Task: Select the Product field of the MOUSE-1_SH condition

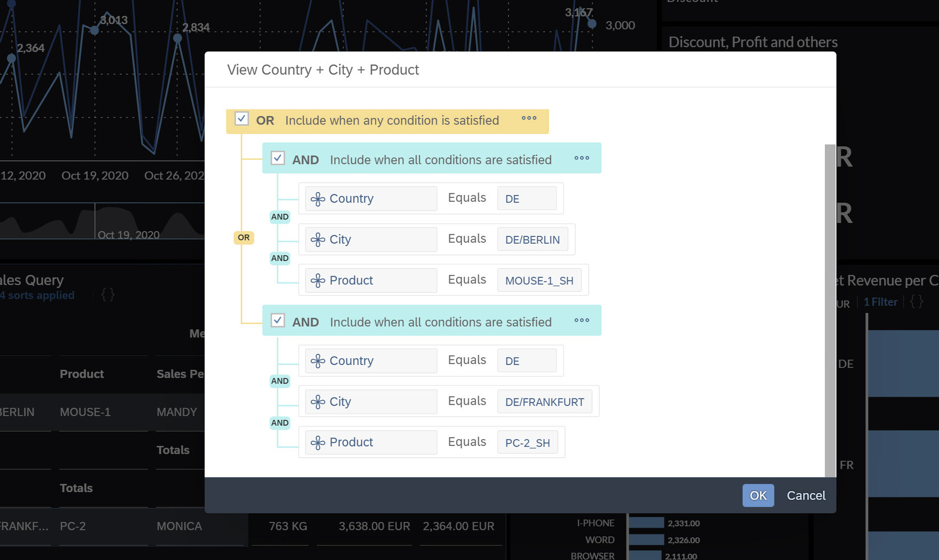Action: 371,280
